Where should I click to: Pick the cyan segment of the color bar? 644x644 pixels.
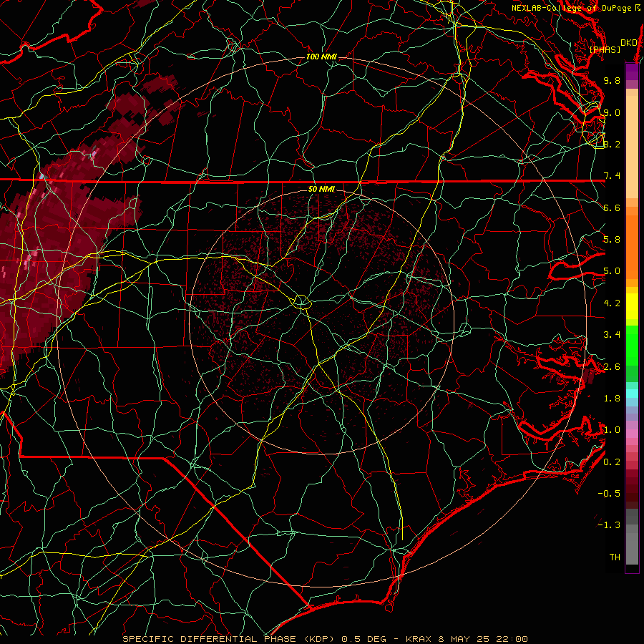pos(632,393)
